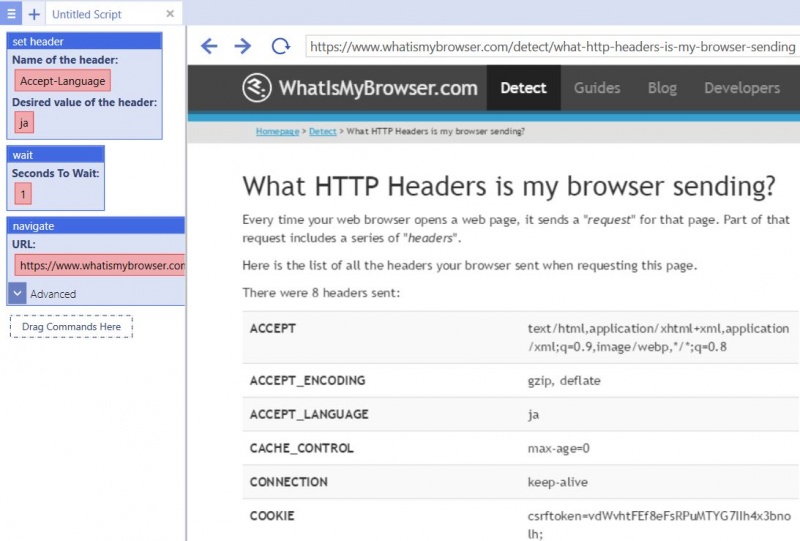Click the page heading 'What HTTP Headers is my browser sending?'
This screenshot has width=800, height=541.
coord(509,186)
